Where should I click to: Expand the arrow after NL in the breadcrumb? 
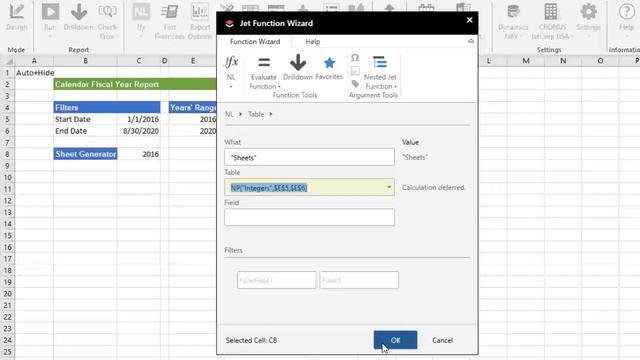click(x=240, y=114)
